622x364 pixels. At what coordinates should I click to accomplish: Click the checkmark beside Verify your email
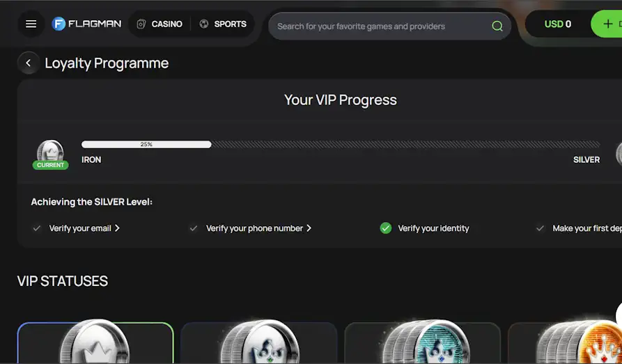pyautogui.click(x=37, y=228)
